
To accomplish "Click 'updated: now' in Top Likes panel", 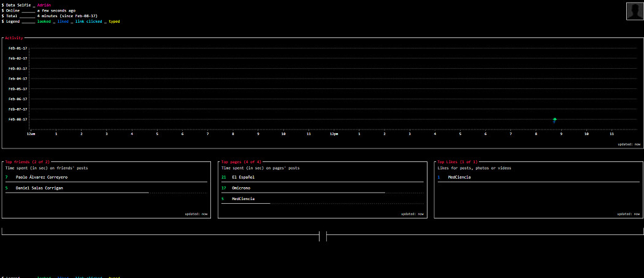I will pos(629,214).
